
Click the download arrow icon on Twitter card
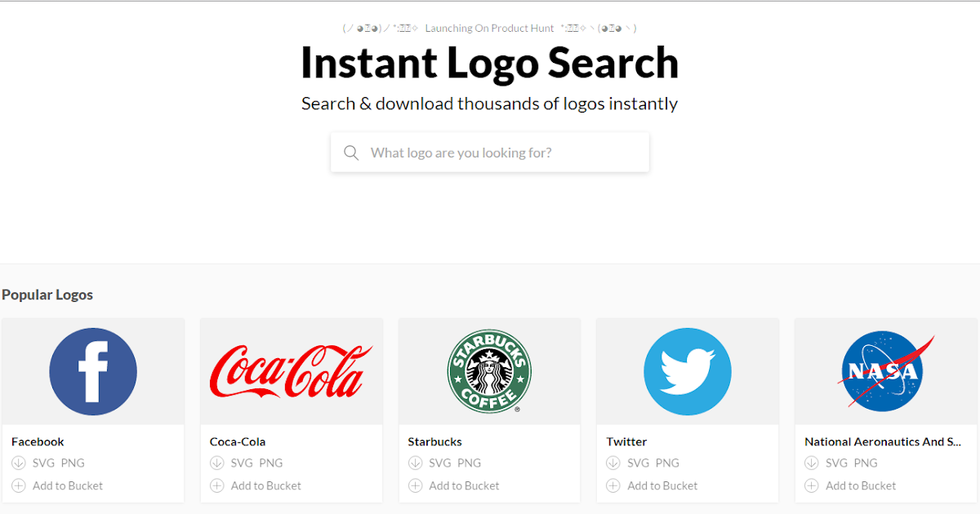612,463
